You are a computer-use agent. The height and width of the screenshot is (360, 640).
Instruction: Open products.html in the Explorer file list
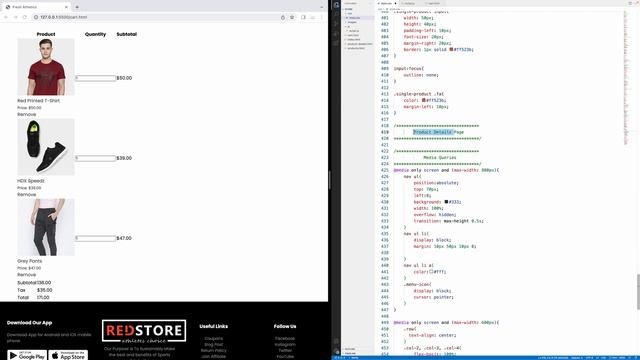356,48
